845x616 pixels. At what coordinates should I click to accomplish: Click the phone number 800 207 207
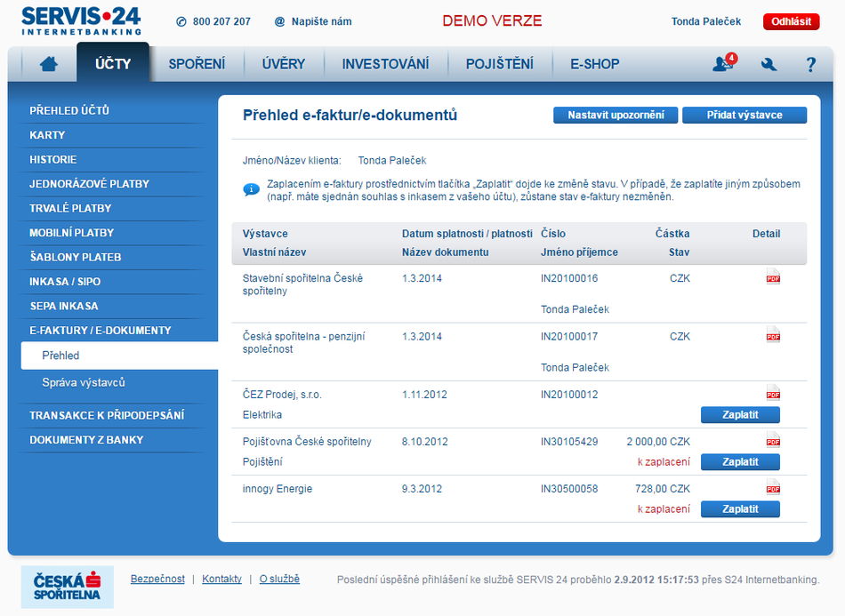pos(221,21)
